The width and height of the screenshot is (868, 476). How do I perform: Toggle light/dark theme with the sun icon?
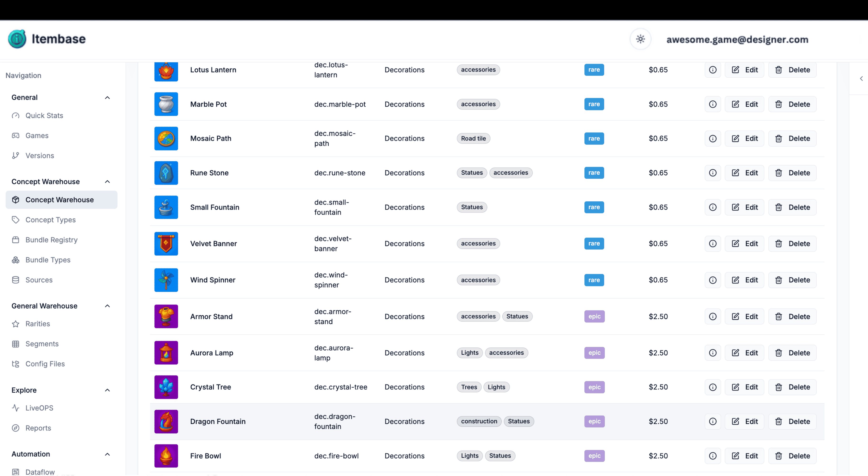coord(640,39)
